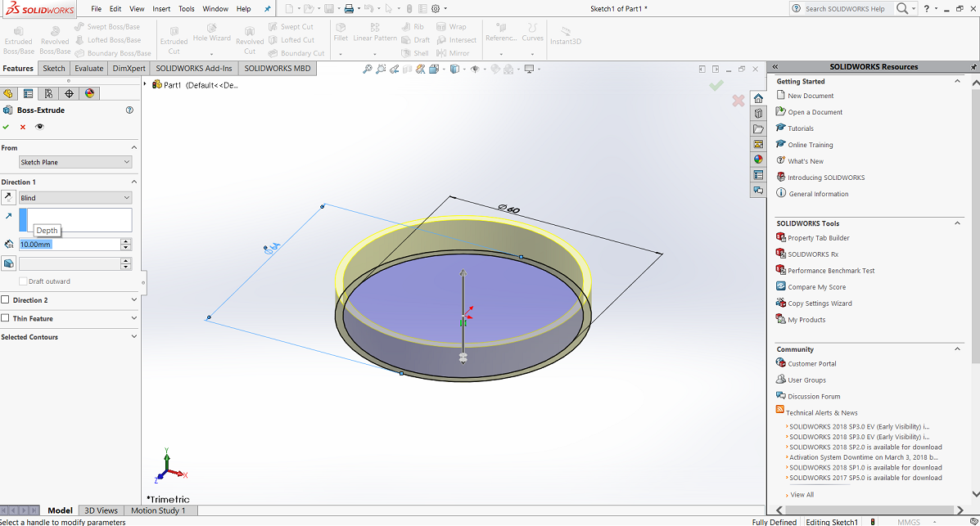Click the What's New link

coord(806,161)
